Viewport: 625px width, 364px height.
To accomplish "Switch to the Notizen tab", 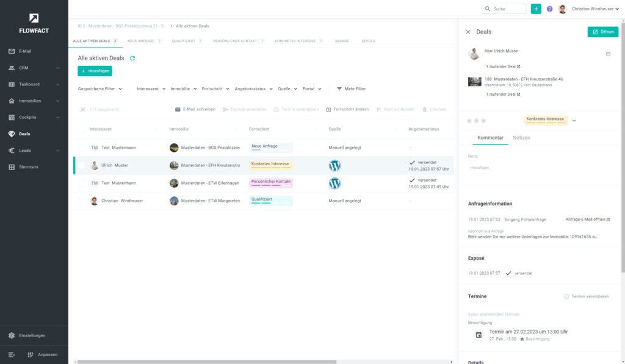I will coord(521,138).
